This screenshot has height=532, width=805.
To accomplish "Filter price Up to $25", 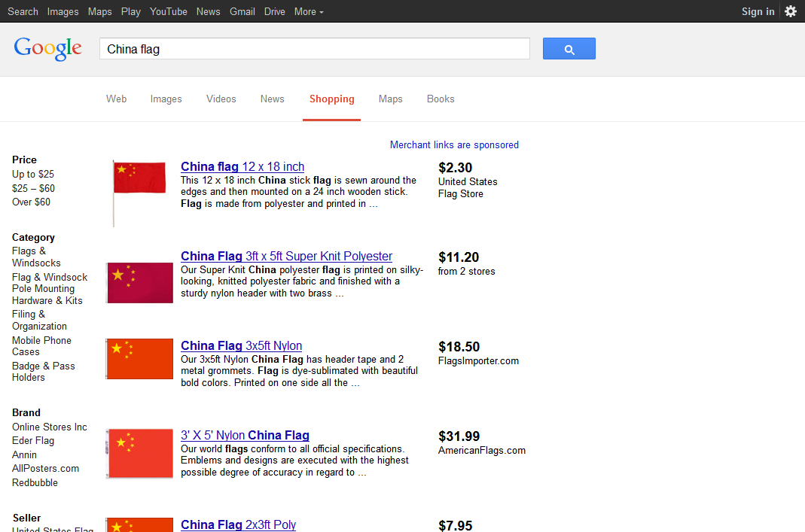I will [x=33, y=174].
